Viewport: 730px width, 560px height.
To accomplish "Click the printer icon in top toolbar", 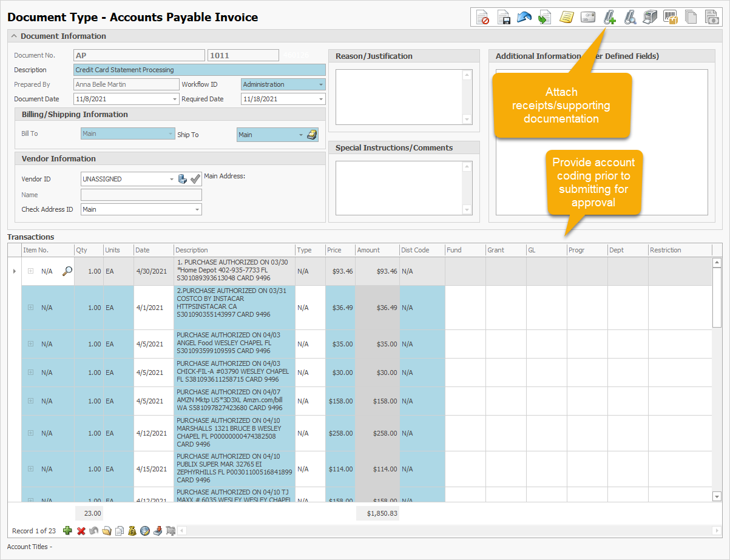I will pos(650,18).
